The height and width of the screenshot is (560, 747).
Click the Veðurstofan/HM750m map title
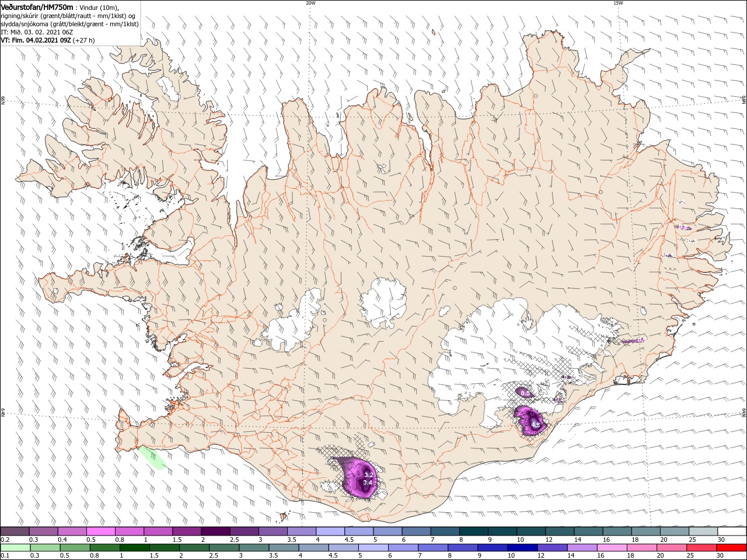37,6
